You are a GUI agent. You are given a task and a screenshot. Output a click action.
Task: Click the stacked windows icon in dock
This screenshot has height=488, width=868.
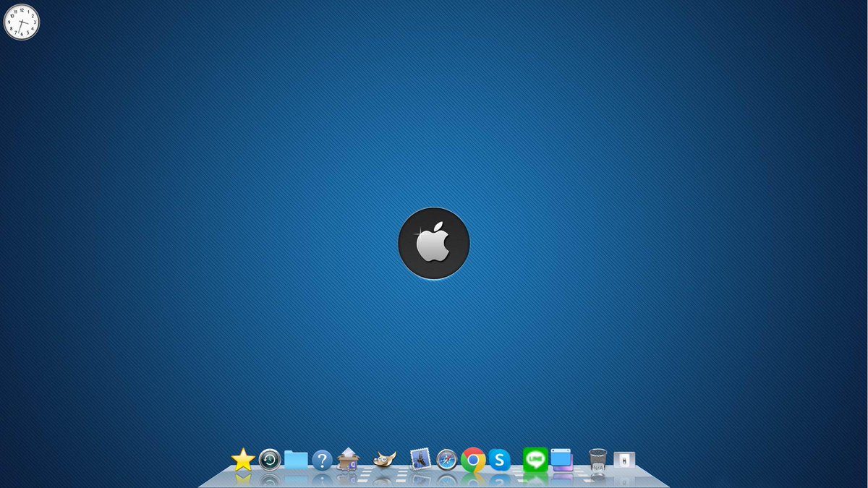click(561, 460)
